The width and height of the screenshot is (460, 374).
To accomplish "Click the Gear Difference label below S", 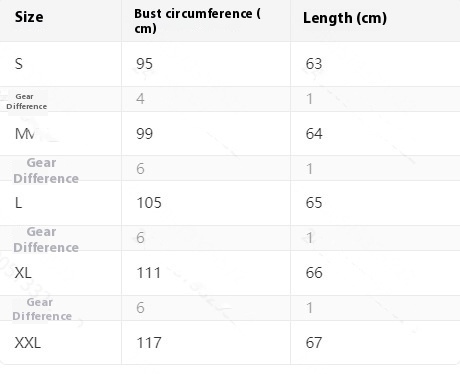I will coord(27,101).
